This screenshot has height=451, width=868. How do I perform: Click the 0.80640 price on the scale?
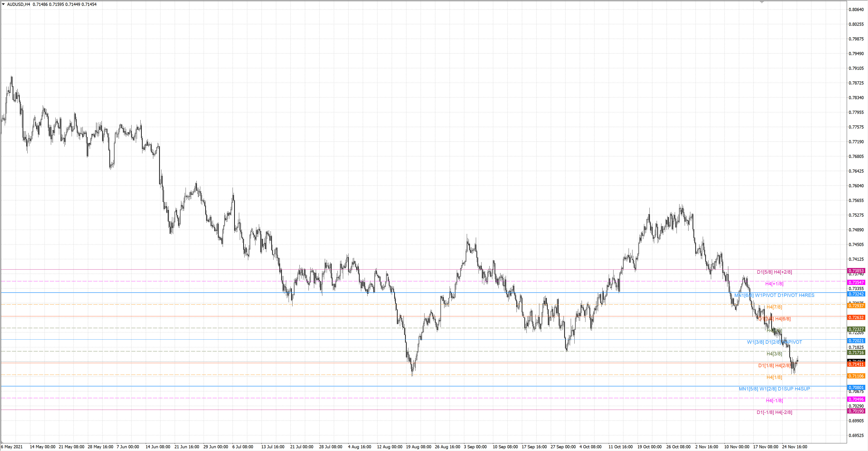click(856, 9)
